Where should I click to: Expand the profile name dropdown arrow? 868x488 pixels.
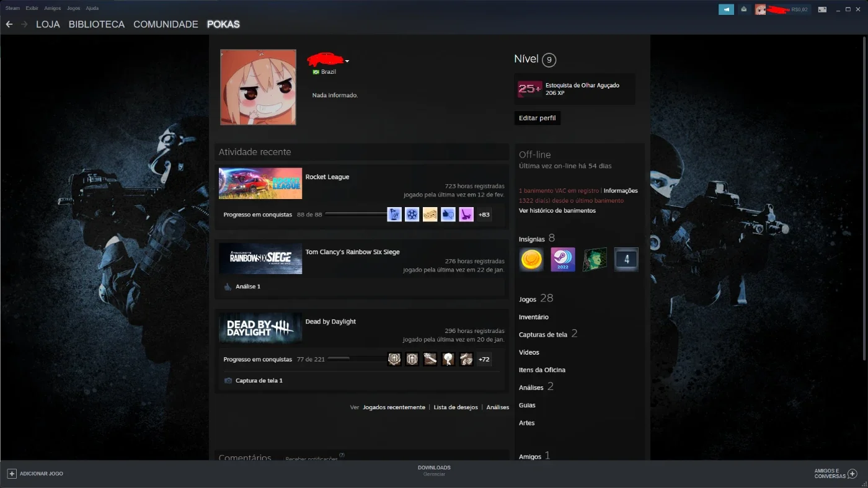347,61
